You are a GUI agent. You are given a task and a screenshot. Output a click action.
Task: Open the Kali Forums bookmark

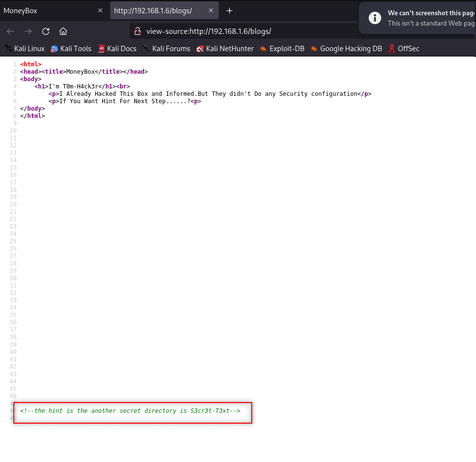pos(166,49)
